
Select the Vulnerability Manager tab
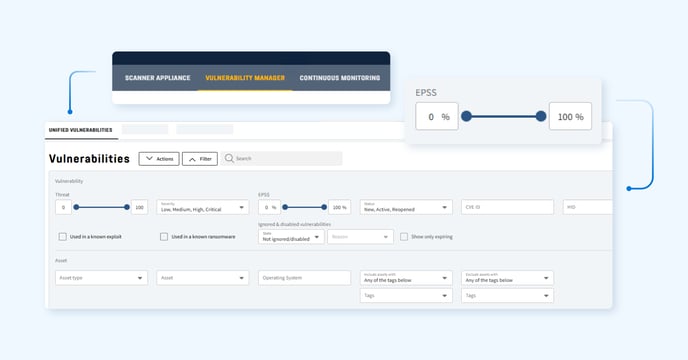click(245, 78)
